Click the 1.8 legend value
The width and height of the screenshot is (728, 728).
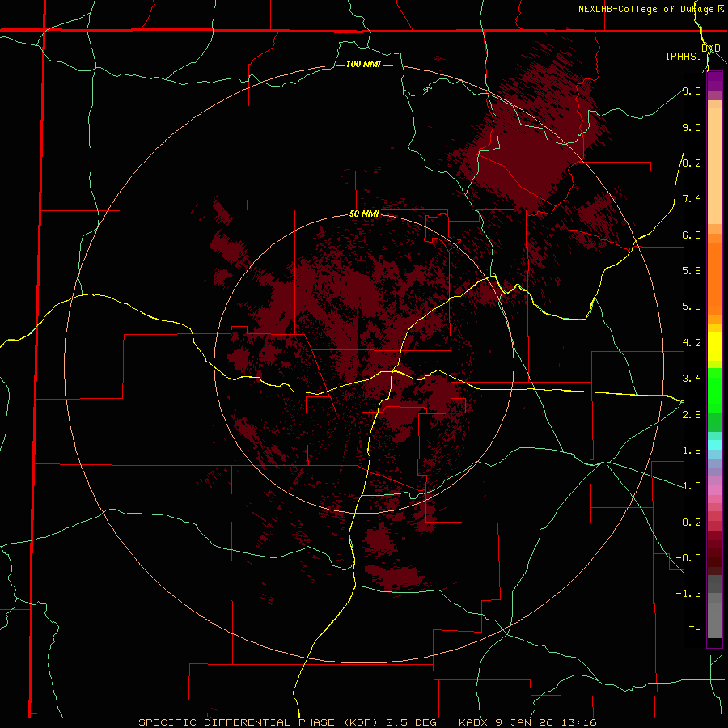(x=692, y=451)
